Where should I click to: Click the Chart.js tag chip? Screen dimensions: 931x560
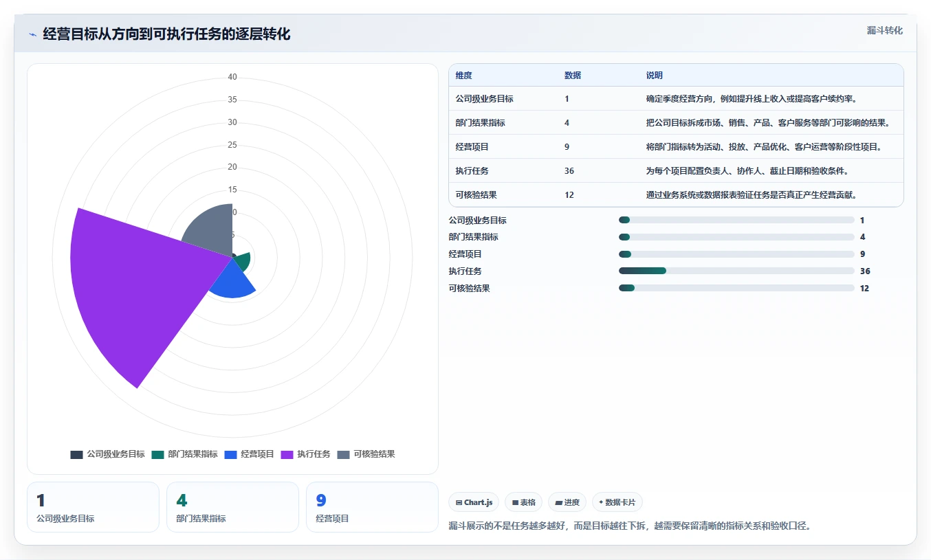point(474,502)
